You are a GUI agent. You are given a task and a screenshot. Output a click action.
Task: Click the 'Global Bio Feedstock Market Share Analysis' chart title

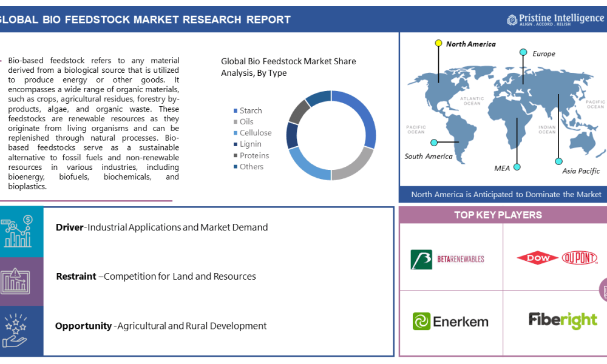pyautogui.click(x=288, y=67)
